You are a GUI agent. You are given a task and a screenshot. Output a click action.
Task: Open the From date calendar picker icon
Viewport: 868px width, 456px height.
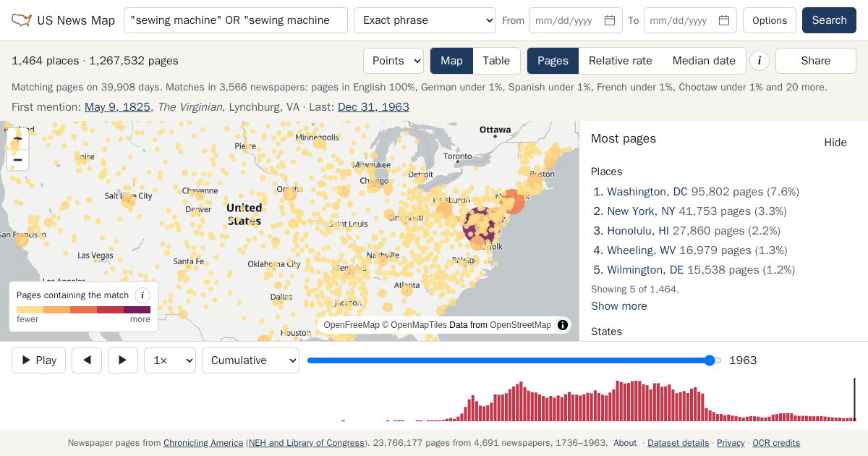point(610,20)
